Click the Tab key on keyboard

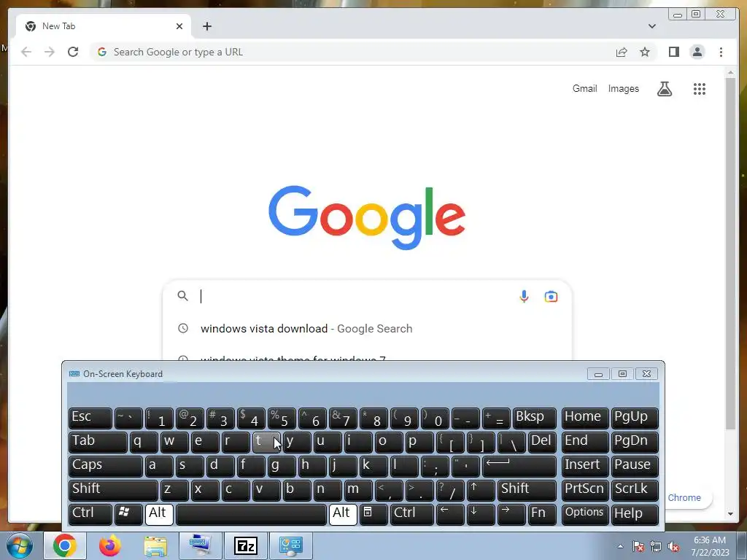tap(98, 442)
